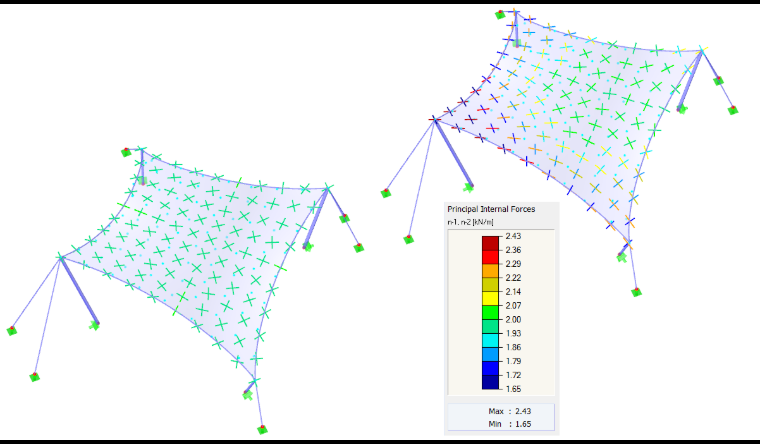Click the red 2.36 legend color band
The height and width of the screenshot is (444, 760).
(x=490, y=257)
